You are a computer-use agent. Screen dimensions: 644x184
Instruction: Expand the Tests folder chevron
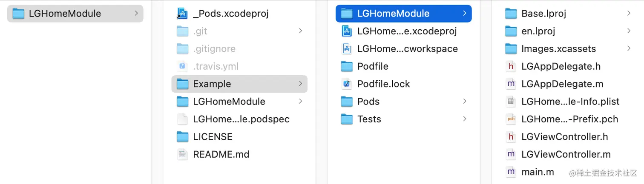click(x=465, y=119)
